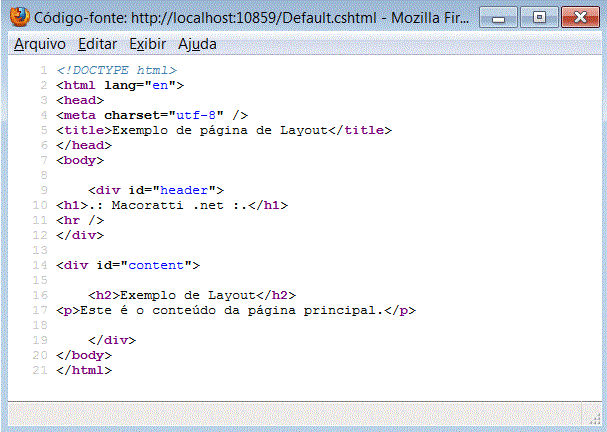The height and width of the screenshot is (432, 607).
Task: Click the paragraph Este é o conteúdo line
Action: 236,310
